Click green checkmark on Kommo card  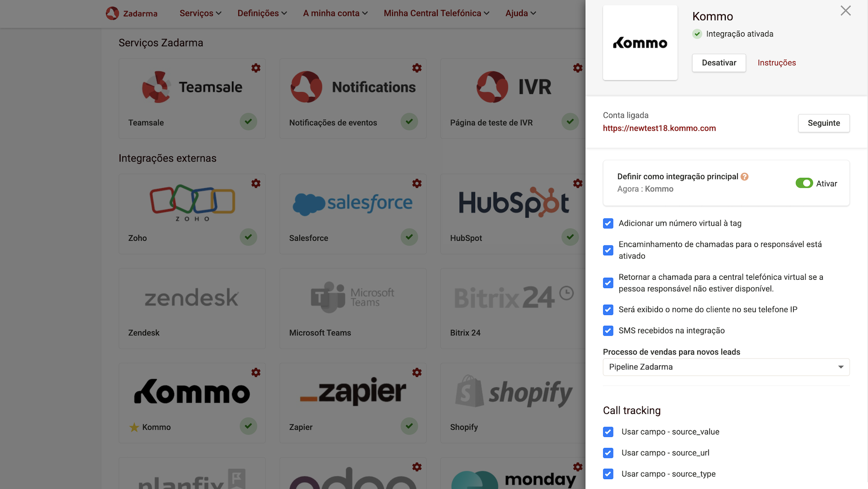point(248,426)
